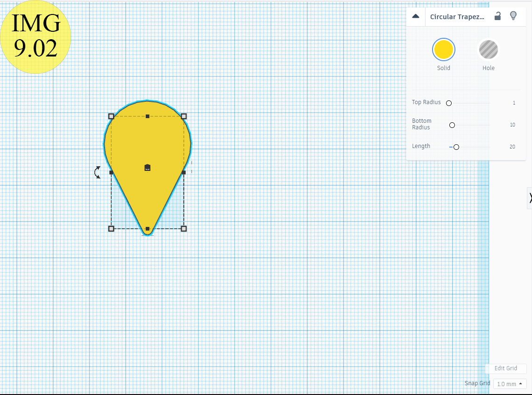Click the Circular Trapez... shape title

coord(457,17)
